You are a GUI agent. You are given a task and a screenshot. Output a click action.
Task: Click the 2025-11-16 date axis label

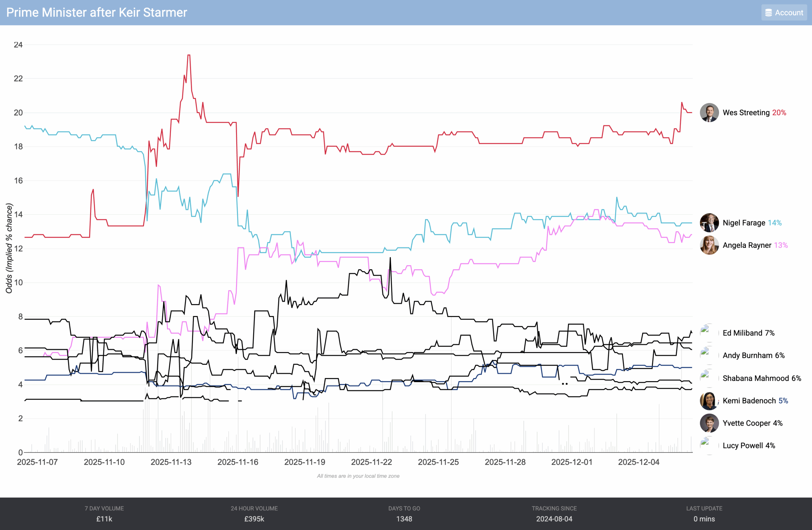[x=238, y=462]
